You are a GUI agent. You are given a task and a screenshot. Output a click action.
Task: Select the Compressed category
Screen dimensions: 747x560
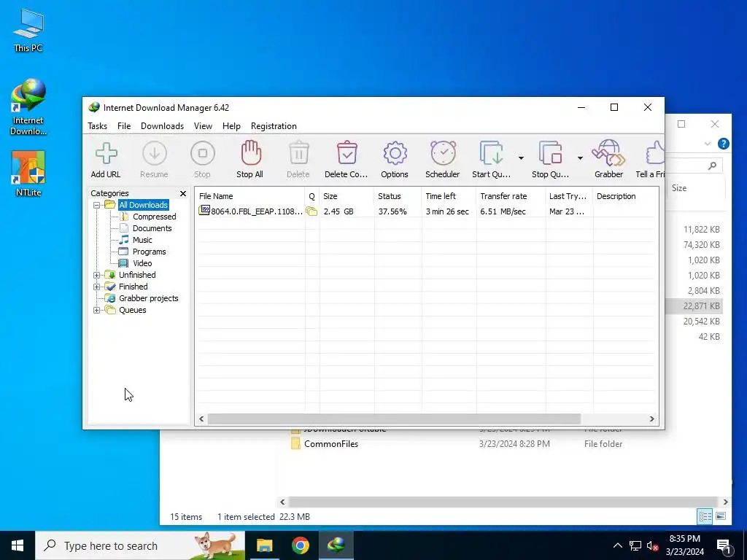coord(154,217)
